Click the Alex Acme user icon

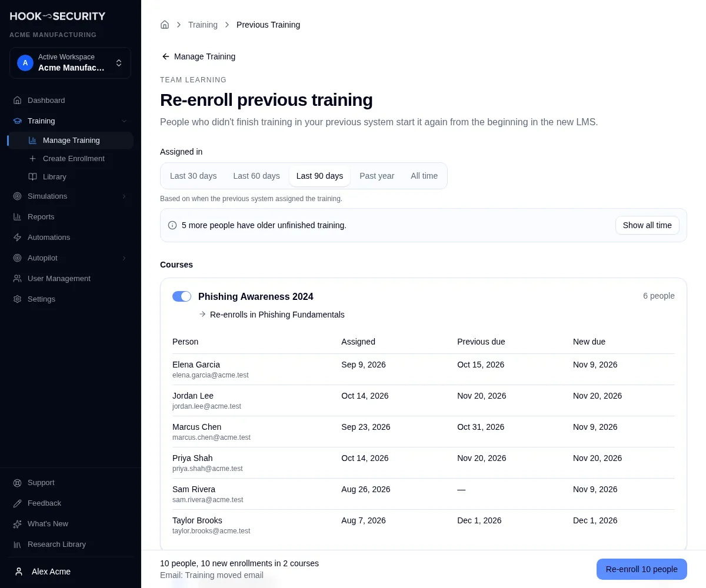(x=19, y=572)
